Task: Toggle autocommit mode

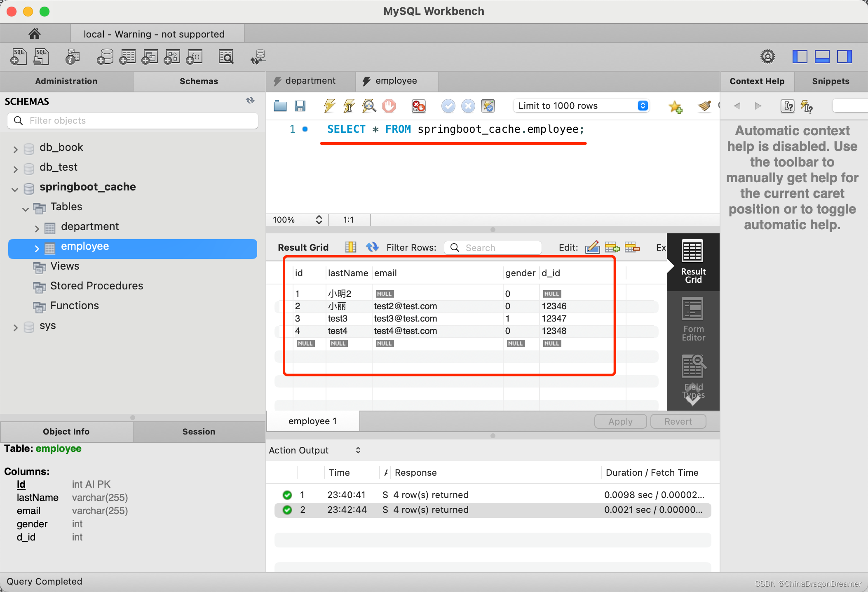Action: [488, 106]
